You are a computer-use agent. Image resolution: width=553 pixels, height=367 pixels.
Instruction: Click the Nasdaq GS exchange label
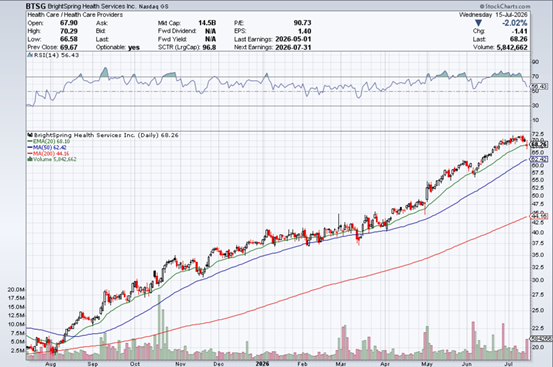(153, 7)
